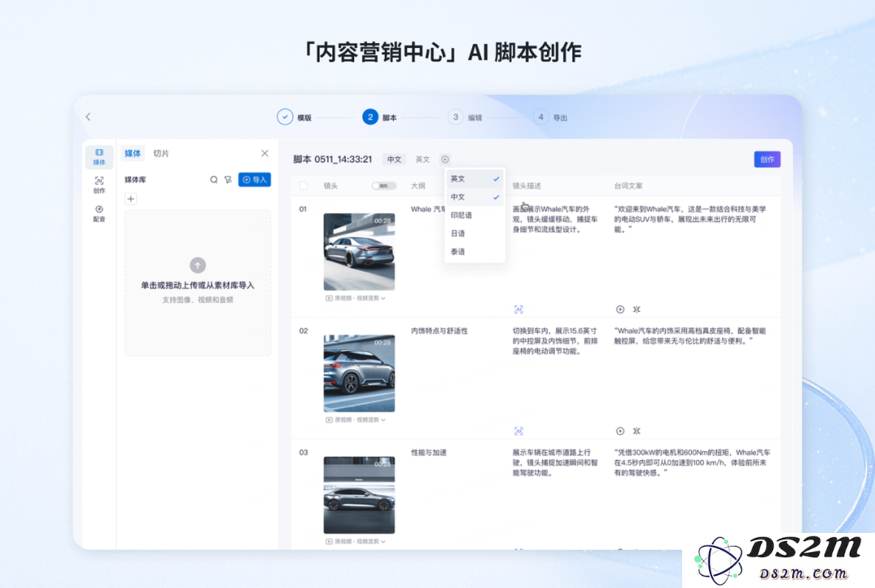Click the 镜头描述 column header

click(527, 185)
